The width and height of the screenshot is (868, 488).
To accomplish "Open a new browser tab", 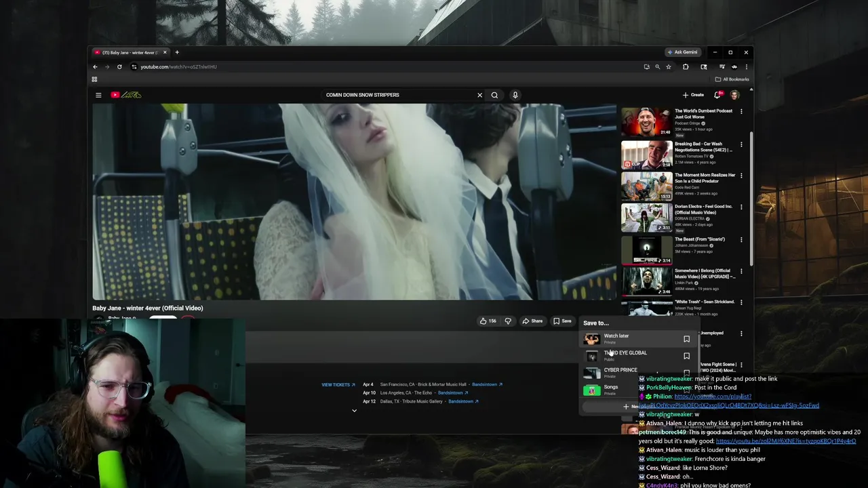I will point(177,52).
